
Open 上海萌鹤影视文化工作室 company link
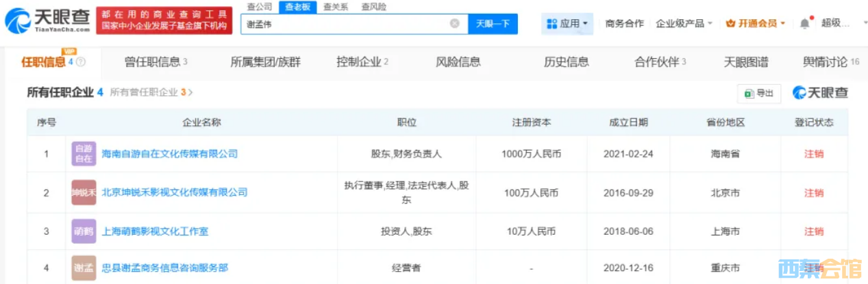click(x=155, y=231)
